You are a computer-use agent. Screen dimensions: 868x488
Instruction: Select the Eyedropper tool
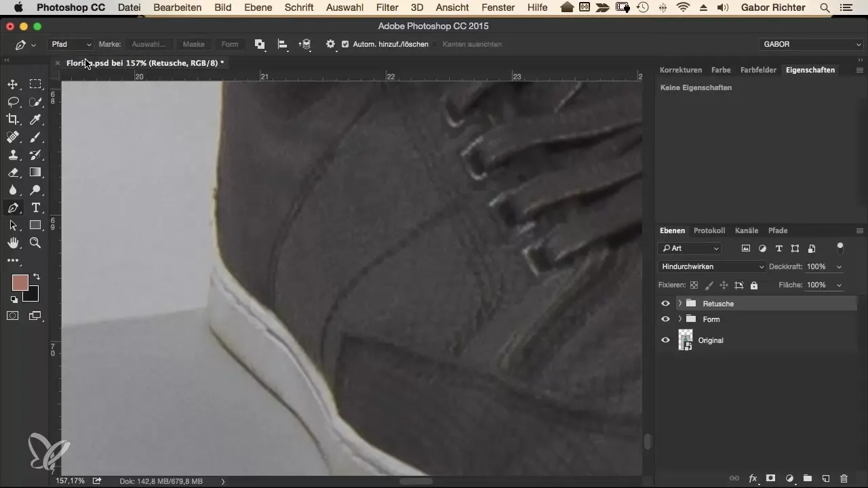[x=36, y=120]
